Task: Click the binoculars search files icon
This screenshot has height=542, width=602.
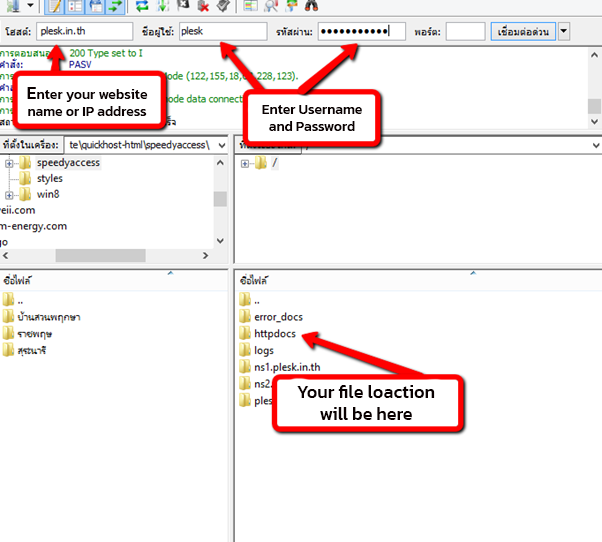Action: pos(311,5)
